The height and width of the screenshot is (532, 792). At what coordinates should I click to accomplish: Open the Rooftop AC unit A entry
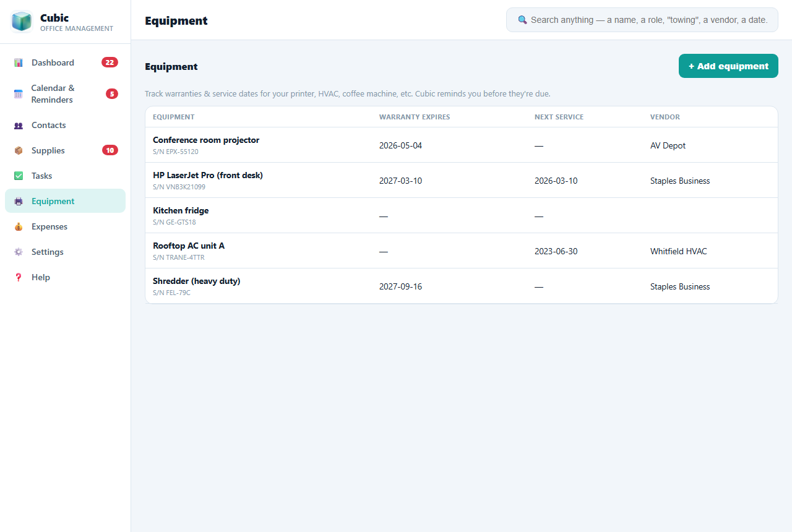tap(189, 246)
